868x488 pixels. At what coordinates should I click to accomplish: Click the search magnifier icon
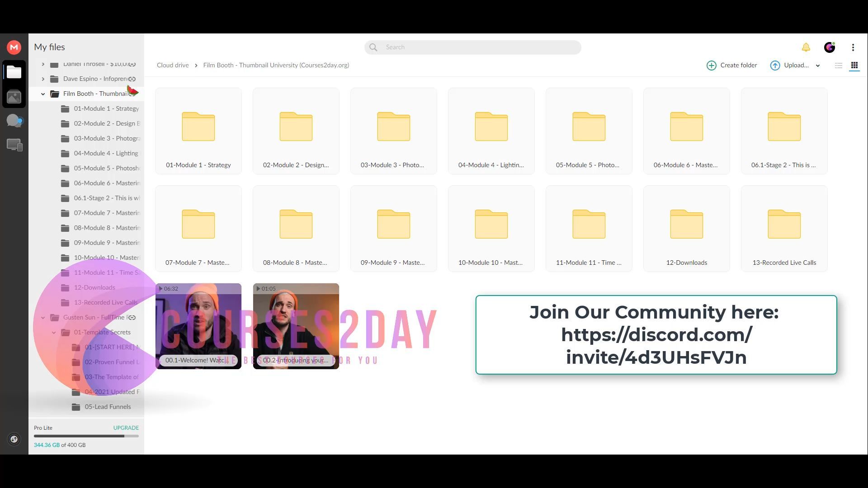pyautogui.click(x=373, y=47)
